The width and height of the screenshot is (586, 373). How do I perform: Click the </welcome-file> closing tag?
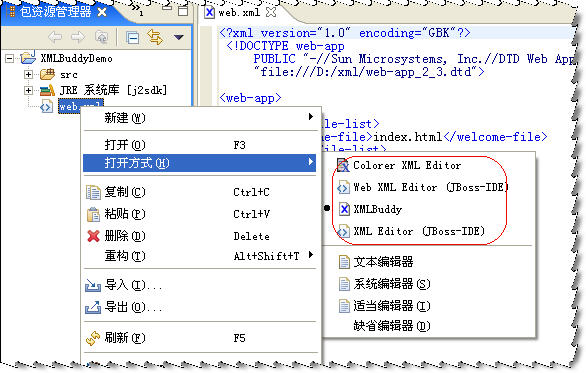pyautogui.click(x=496, y=137)
